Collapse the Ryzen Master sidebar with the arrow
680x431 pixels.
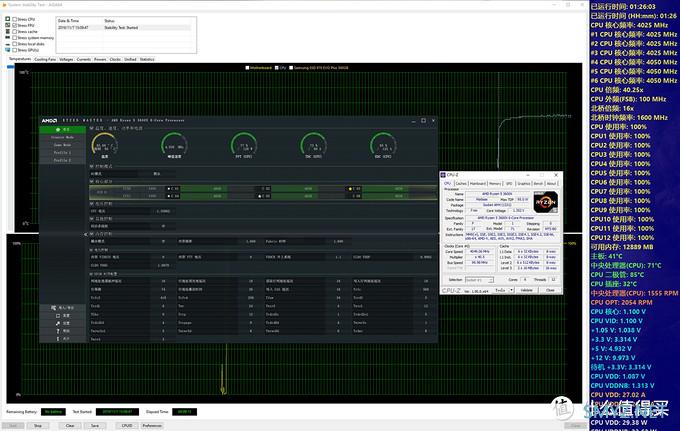(85, 234)
